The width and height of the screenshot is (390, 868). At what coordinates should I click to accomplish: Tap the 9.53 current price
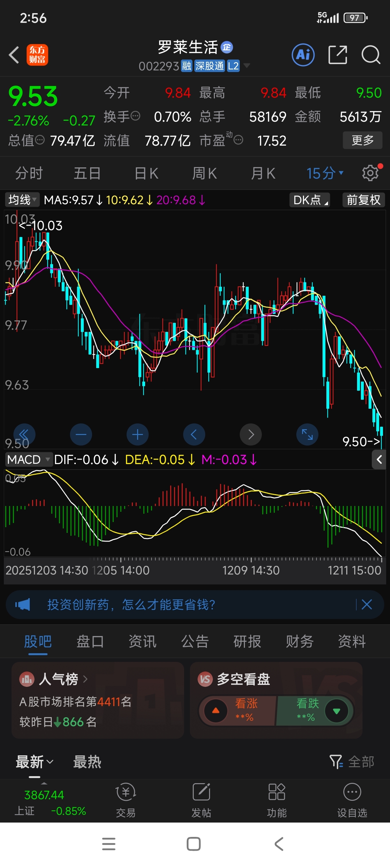point(33,96)
